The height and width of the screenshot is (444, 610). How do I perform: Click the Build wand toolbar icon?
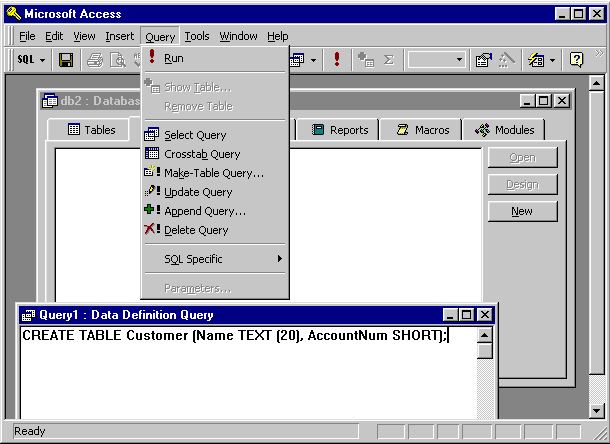[x=506, y=60]
